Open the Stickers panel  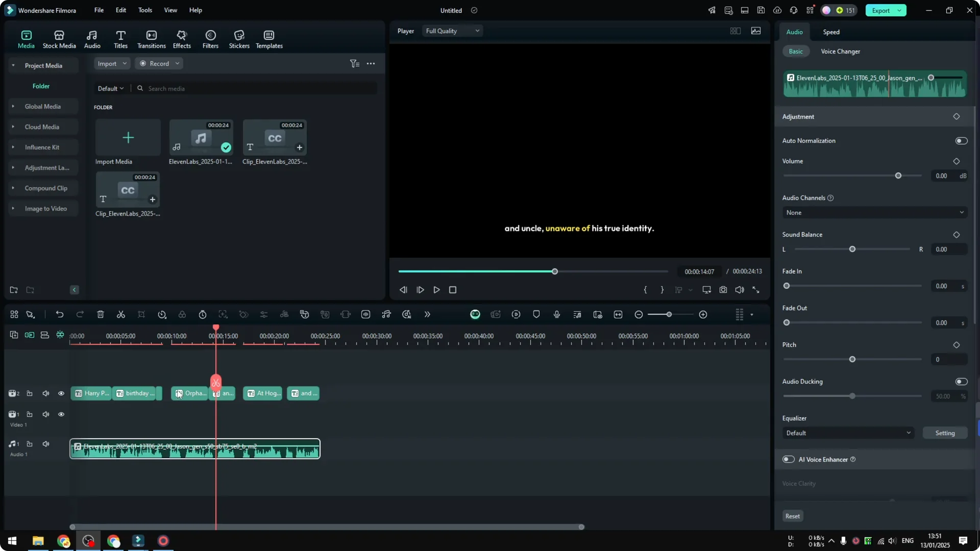tap(239, 39)
